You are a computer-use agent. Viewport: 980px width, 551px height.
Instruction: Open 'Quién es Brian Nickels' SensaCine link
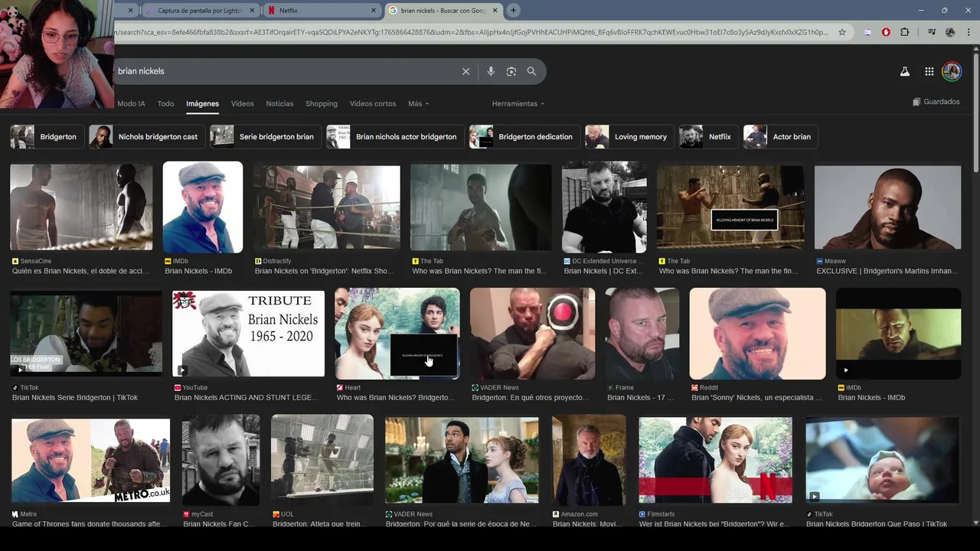tap(80, 271)
